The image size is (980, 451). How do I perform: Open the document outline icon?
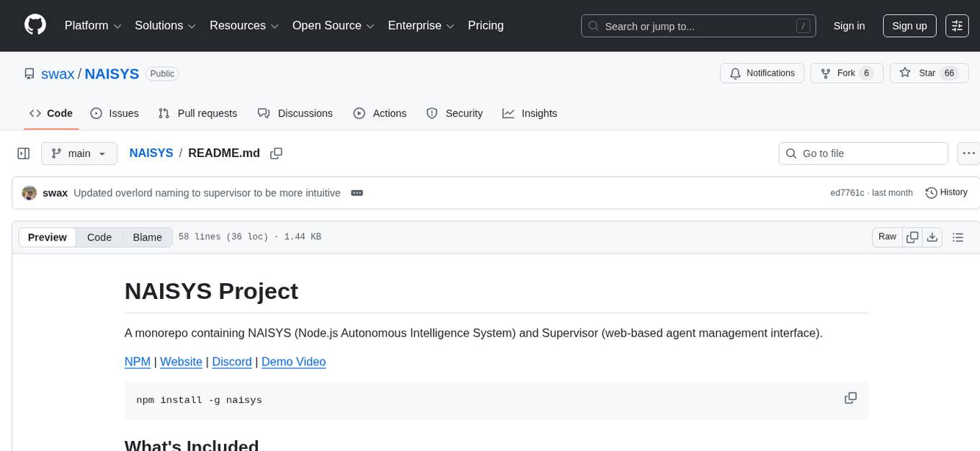(x=958, y=237)
